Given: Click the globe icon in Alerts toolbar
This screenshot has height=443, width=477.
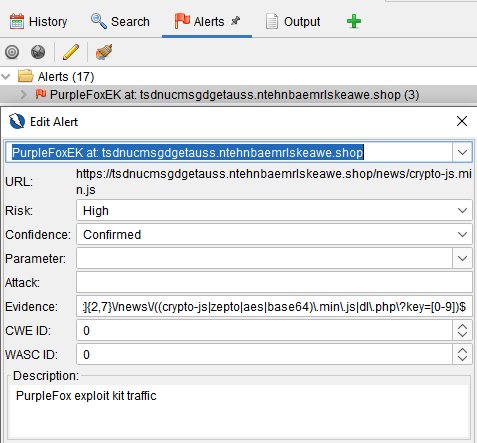Looking at the screenshot, I should click(x=38, y=52).
